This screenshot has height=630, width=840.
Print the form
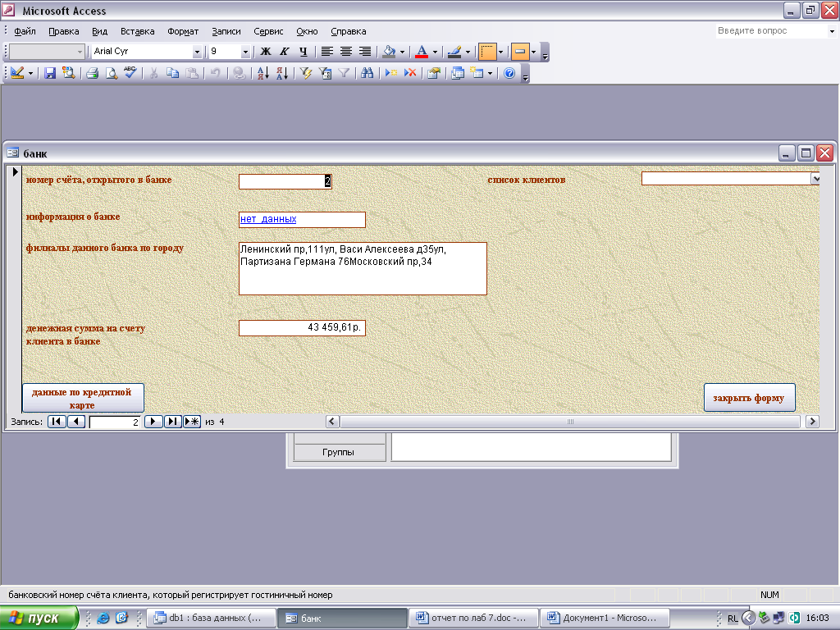(x=92, y=73)
